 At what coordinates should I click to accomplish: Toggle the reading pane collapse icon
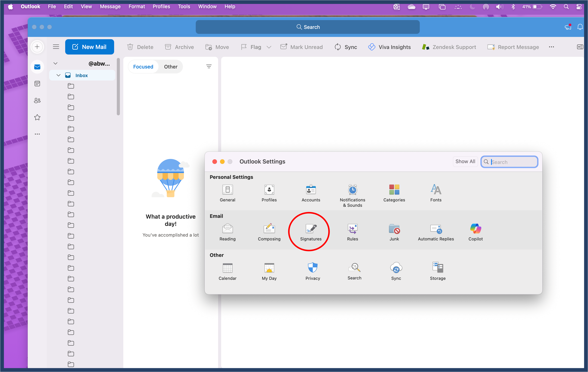(x=580, y=47)
